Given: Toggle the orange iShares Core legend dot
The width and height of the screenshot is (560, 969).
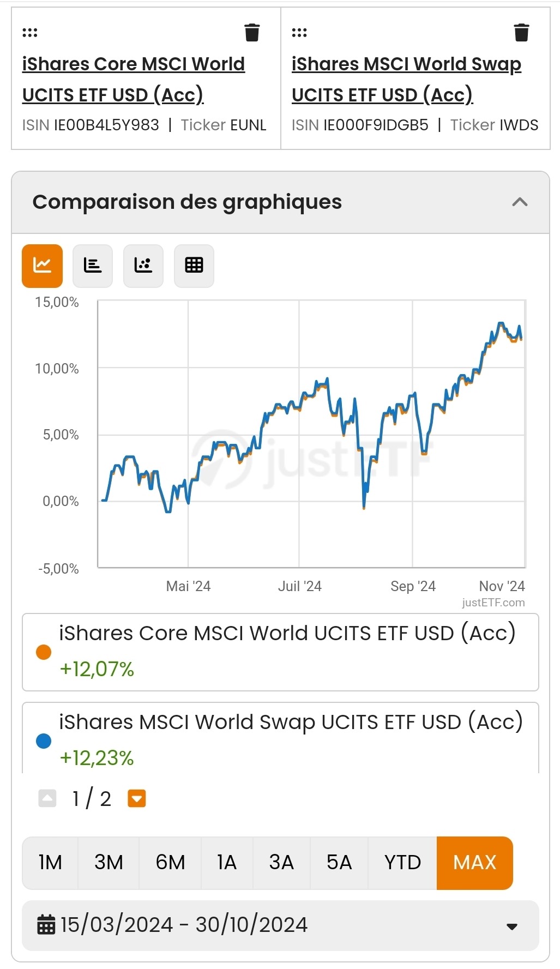Looking at the screenshot, I should coord(44,652).
